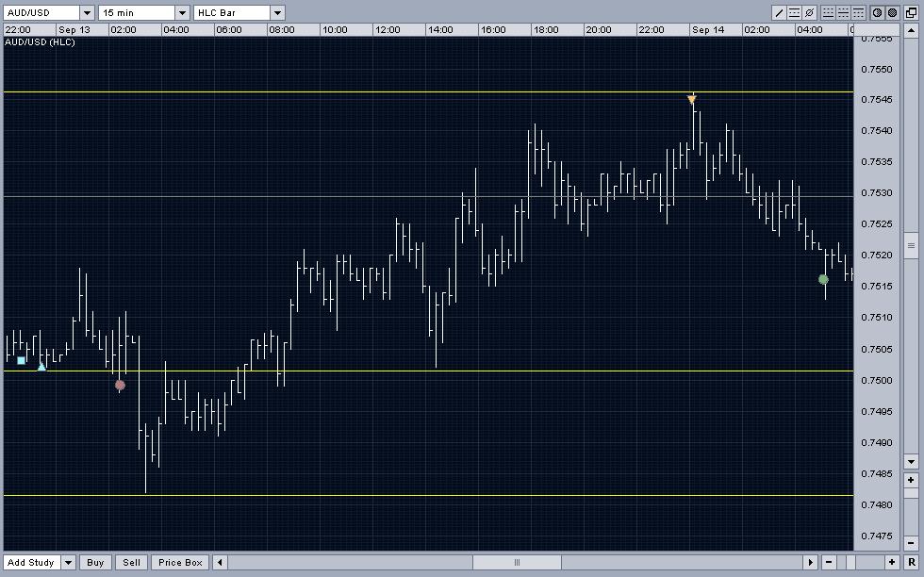Select the top yellow line near 0.7545
This screenshot has width=924, height=577.
pyautogui.click(x=428, y=92)
